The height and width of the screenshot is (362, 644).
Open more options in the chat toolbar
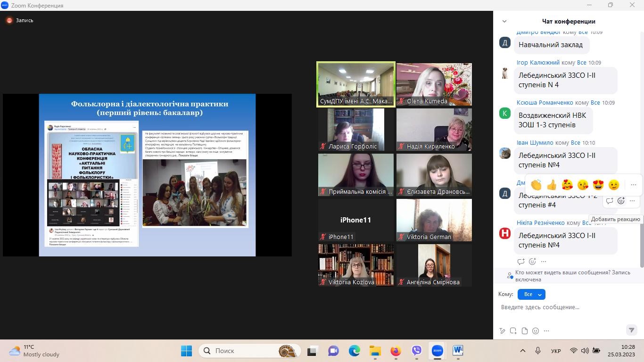pyautogui.click(x=546, y=331)
